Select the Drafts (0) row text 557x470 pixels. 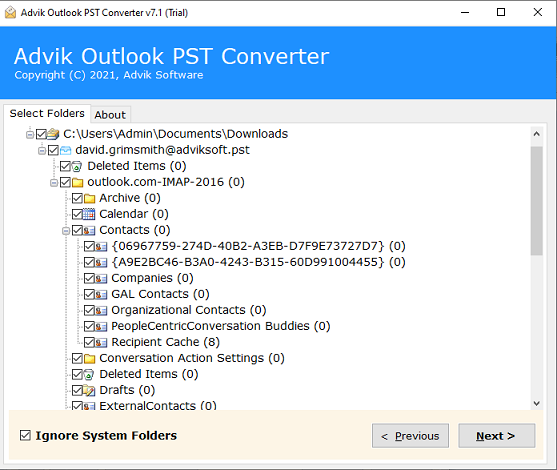[127, 390]
